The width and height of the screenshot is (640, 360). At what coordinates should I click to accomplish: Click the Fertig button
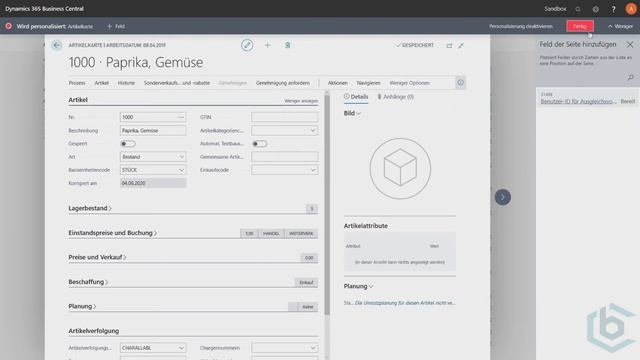tap(580, 26)
